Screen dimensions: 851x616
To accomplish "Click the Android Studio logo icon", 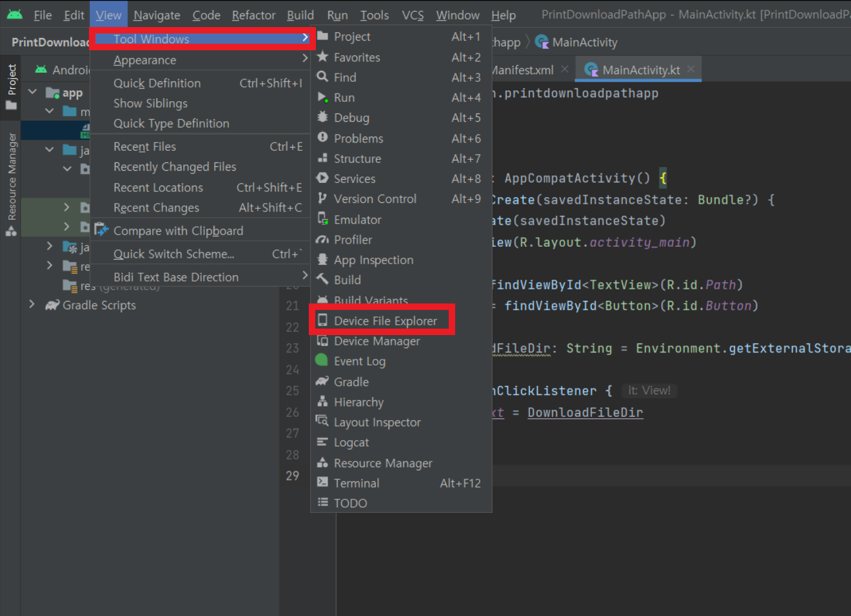I will point(14,14).
